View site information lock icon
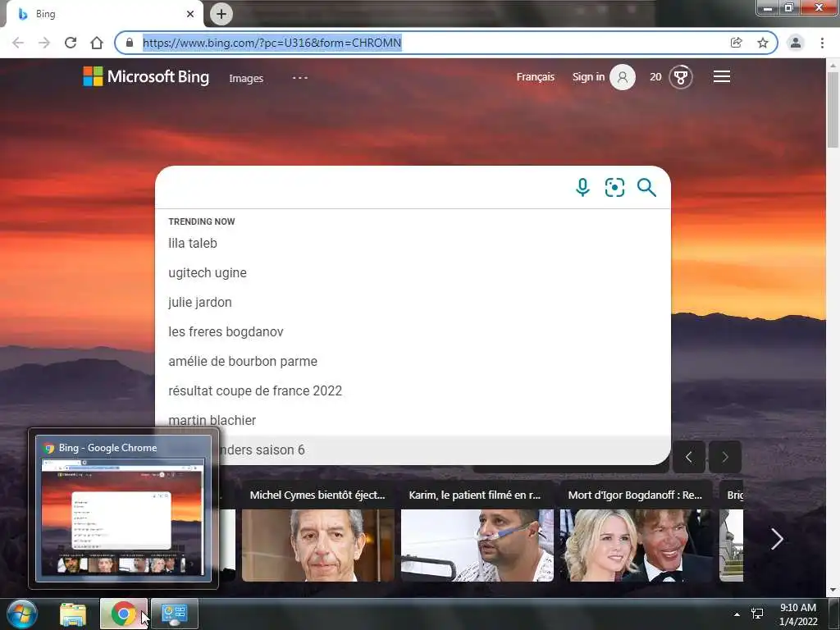Image resolution: width=840 pixels, height=630 pixels. tap(129, 43)
